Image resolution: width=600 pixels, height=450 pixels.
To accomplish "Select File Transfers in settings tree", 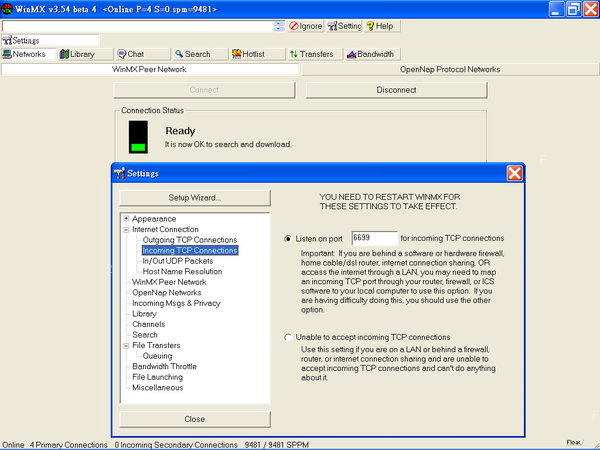I will pos(156,345).
